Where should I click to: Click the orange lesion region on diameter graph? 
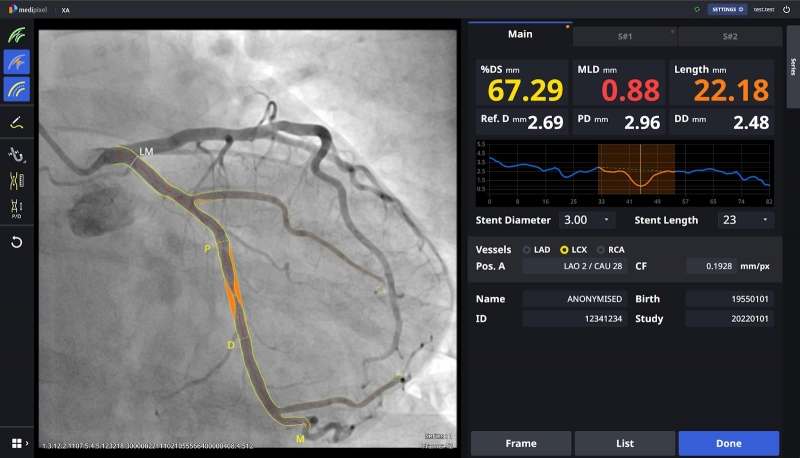tap(636, 168)
